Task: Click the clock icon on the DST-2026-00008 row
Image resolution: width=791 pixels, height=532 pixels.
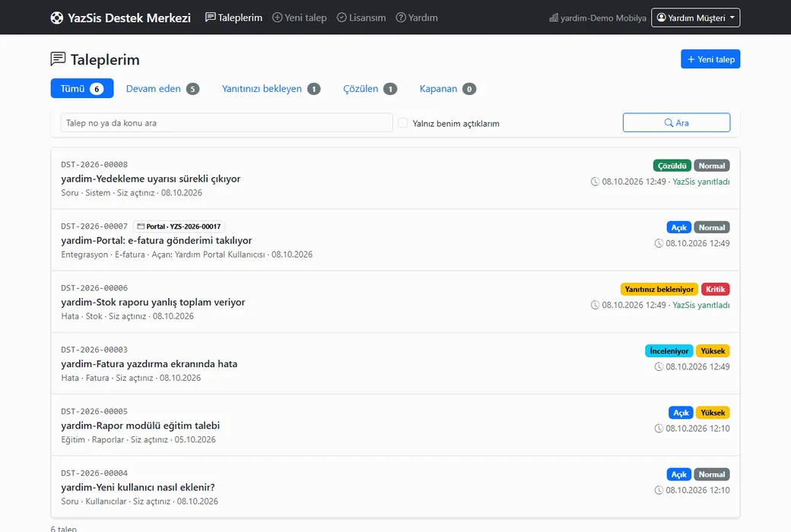Action: coord(595,182)
